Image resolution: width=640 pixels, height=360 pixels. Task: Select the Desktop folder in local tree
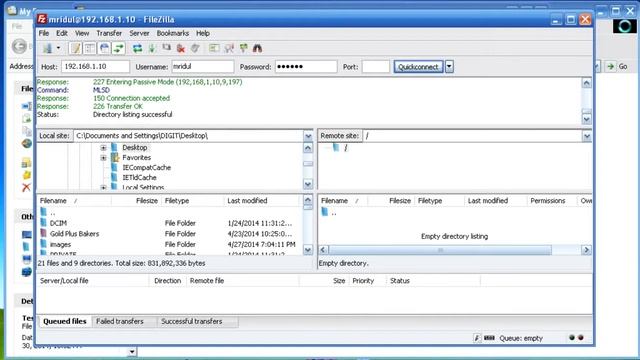(x=135, y=147)
